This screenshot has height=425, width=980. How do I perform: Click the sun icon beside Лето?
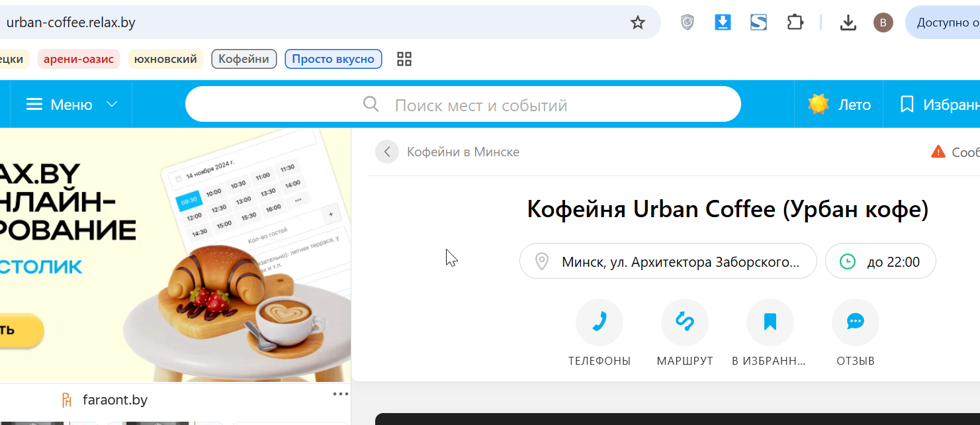[819, 104]
